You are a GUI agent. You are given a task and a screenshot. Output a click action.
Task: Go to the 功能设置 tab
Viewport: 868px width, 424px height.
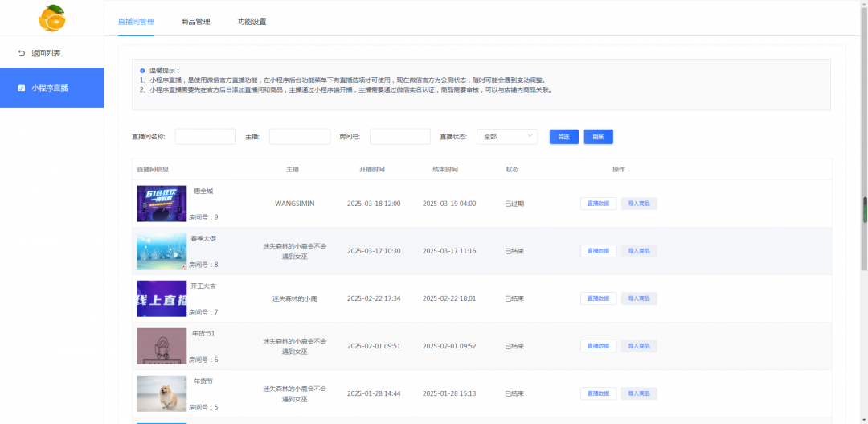pos(252,22)
